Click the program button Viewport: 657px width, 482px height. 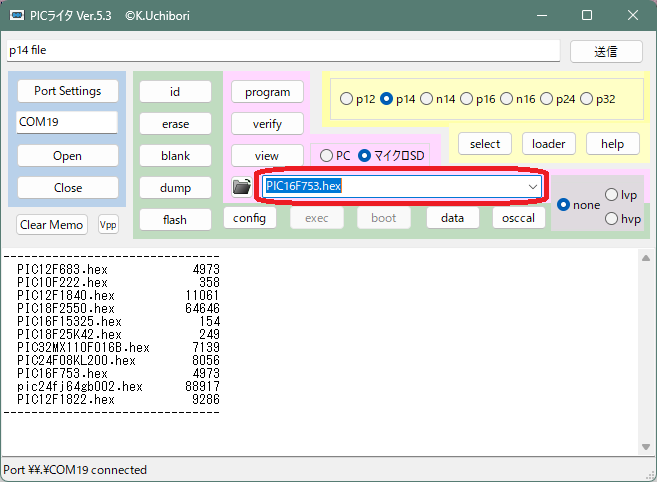[267, 92]
